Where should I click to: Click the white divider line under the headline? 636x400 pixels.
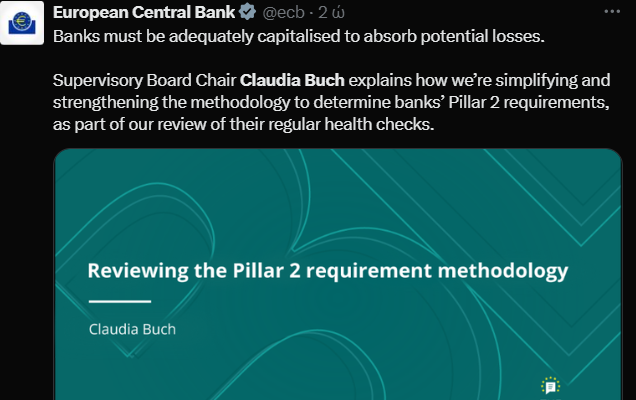(x=119, y=301)
